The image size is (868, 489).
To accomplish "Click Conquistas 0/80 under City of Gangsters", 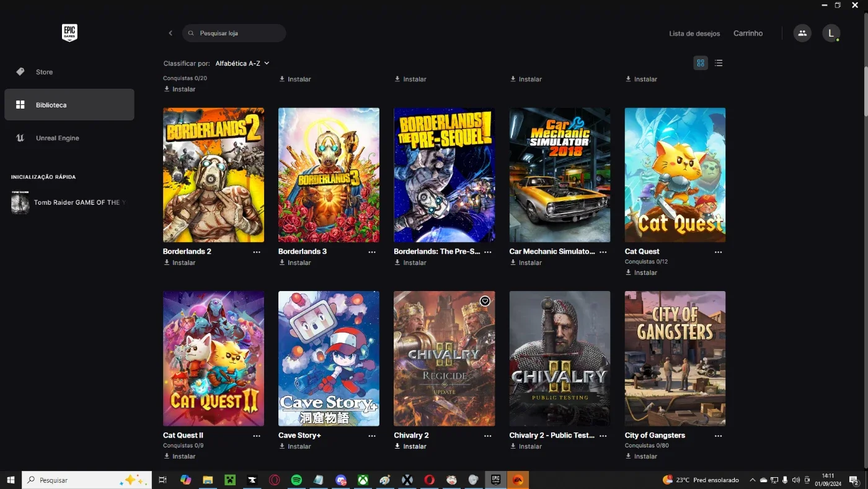I will pos(647,446).
